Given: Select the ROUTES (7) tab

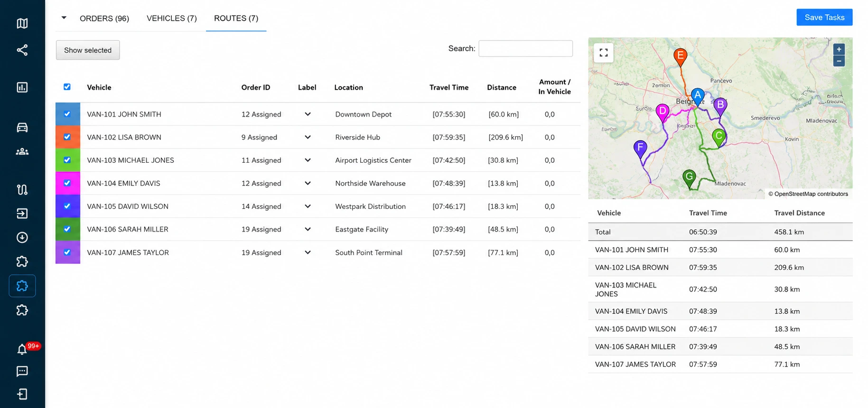Looking at the screenshot, I should tap(236, 18).
